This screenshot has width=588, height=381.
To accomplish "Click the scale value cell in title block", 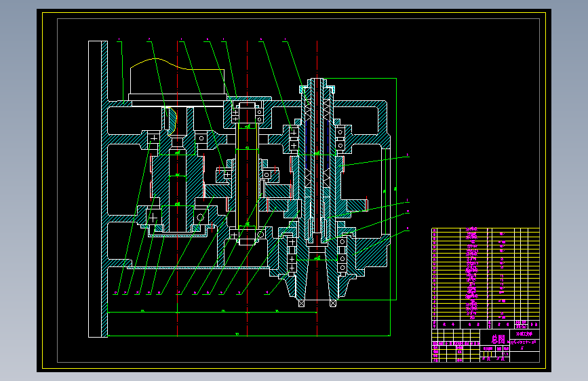I will pyautogui.click(x=505, y=354).
